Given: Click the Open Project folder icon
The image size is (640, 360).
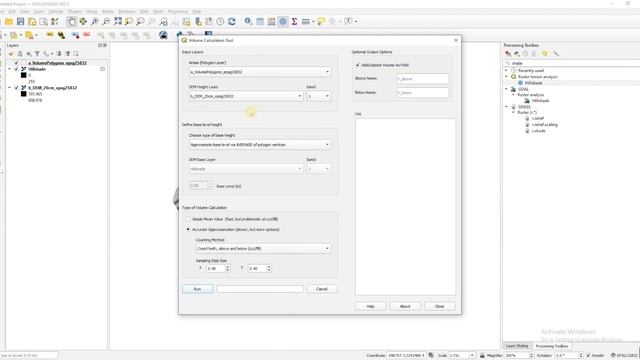Looking at the screenshot, I should pos(9,22).
